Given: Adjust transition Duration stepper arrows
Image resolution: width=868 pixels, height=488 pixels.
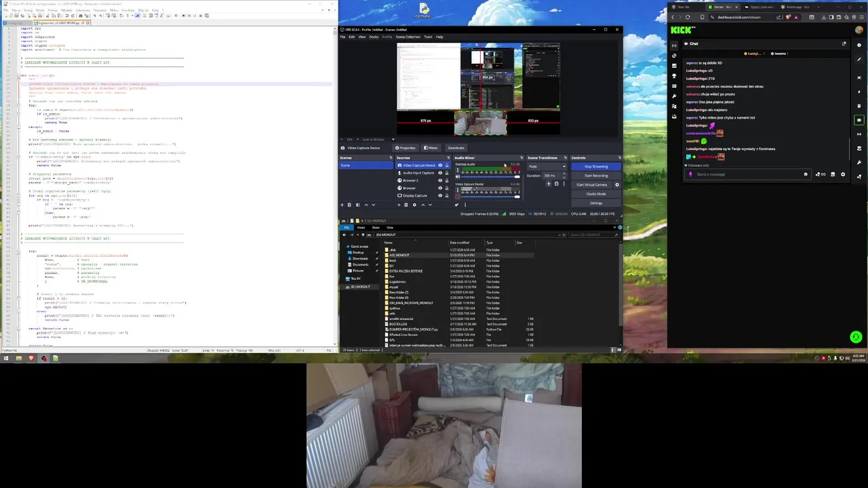Looking at the screenshot, I should [x=564, y=176].
